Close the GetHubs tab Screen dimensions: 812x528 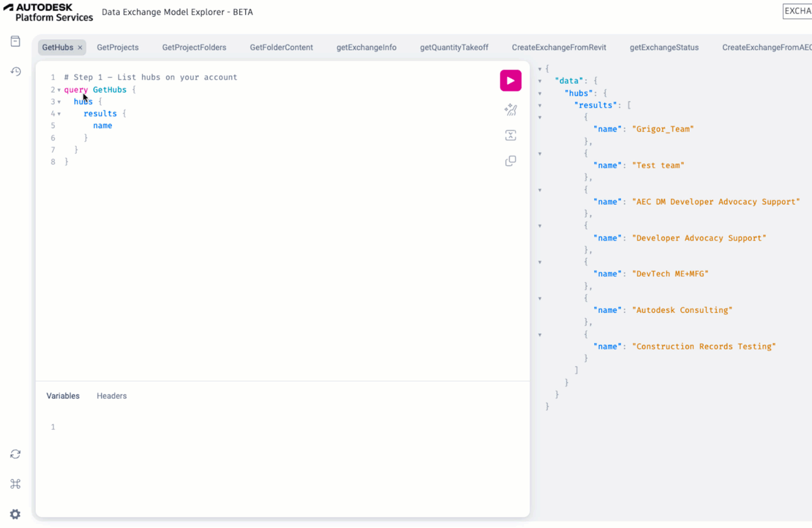[x=80, y=48]
